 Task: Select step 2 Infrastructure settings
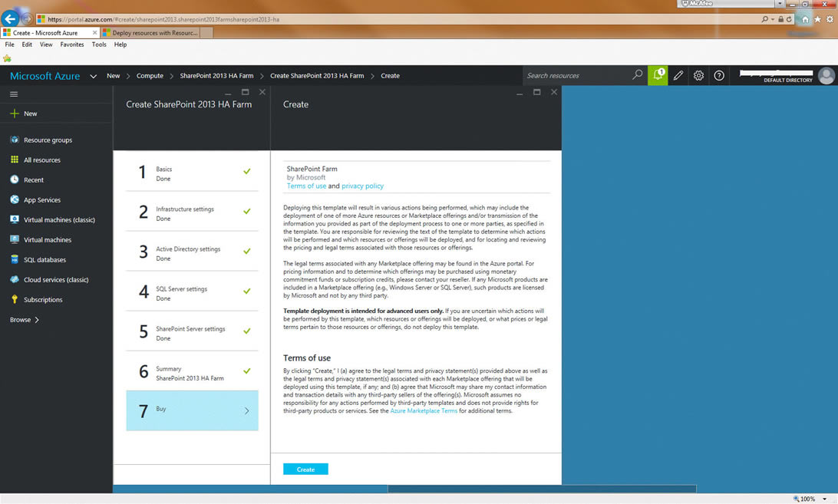tap(192, 212)
